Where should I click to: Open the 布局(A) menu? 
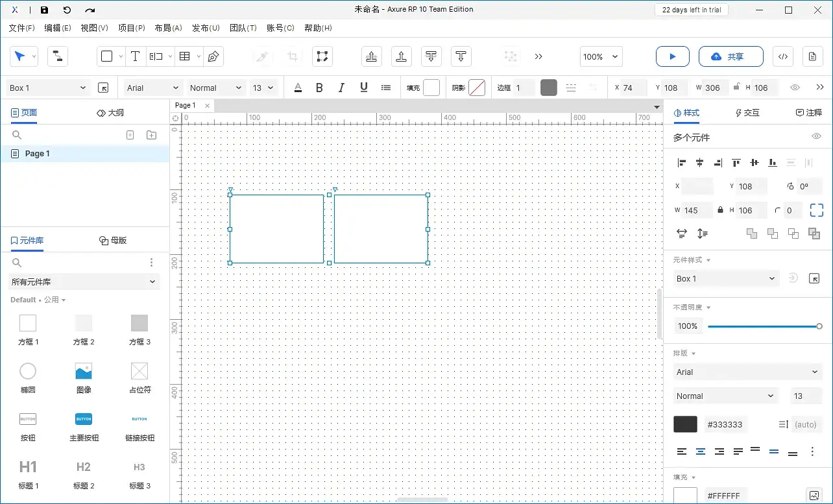167,28
